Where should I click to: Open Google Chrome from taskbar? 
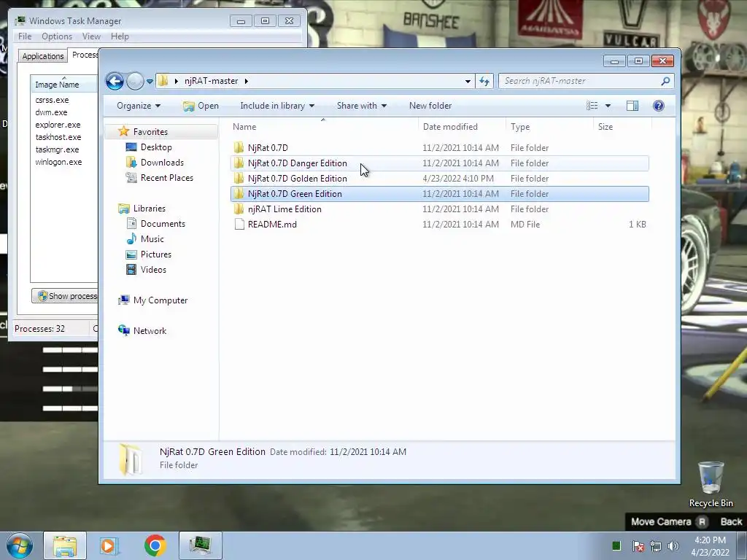point(155,545)
